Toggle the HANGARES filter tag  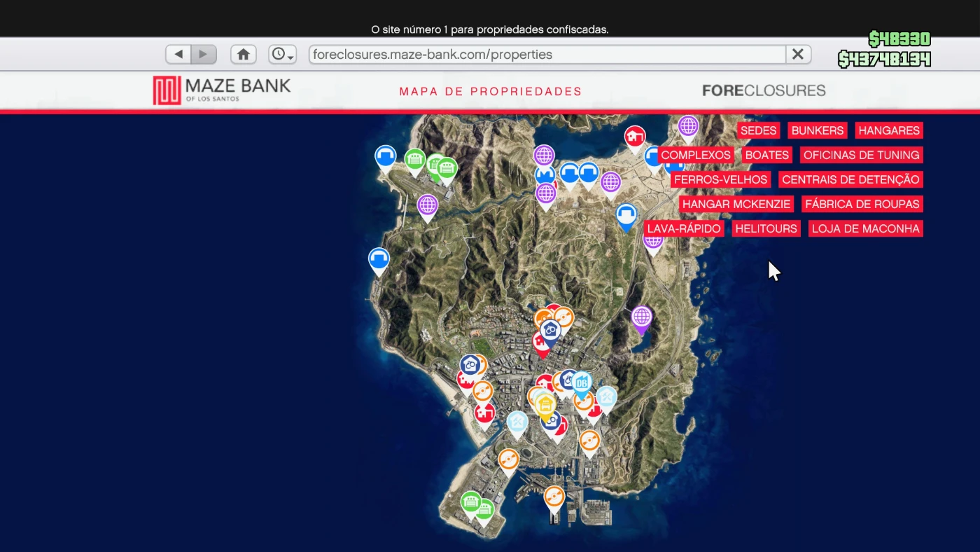(889, 130)
